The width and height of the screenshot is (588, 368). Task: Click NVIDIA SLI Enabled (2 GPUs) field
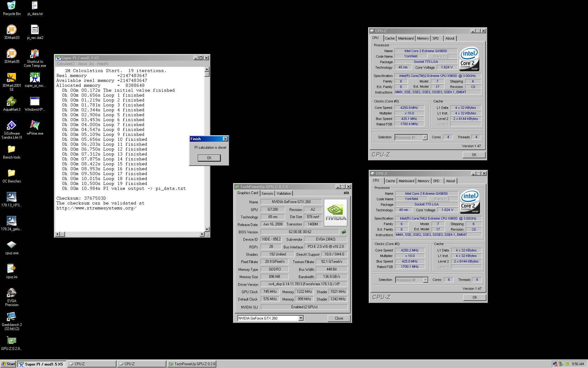pyautogui.click(x=304, y=307)
